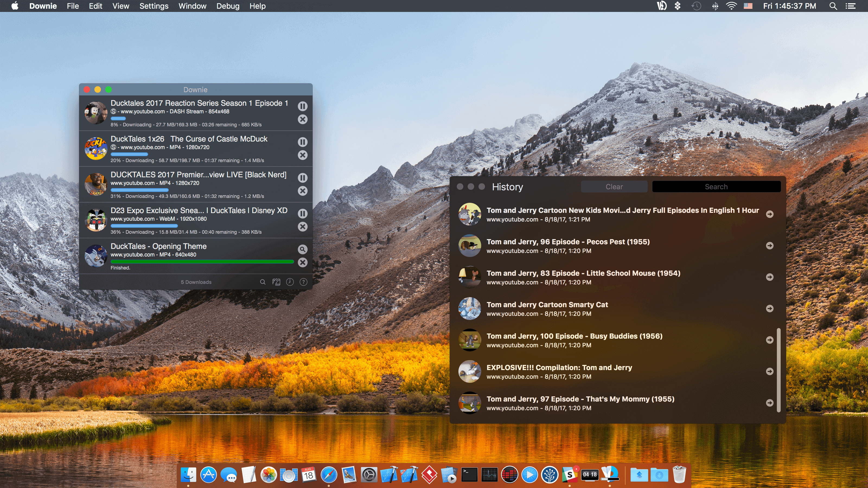Open Tom and Jerry 96 Episode via its arrow icon
868x488 pixels.
click(x=770, y=246)
